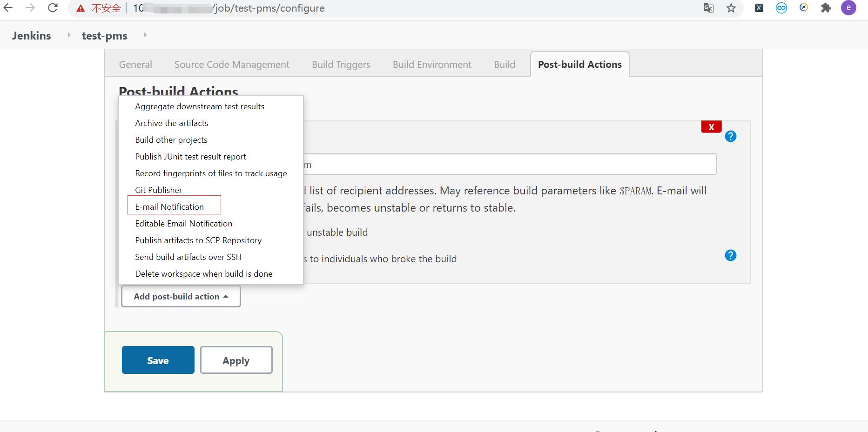The image size is (868, 432).
Task: Select 'E-mail Notification' from the action list
Action: point(169,206)
